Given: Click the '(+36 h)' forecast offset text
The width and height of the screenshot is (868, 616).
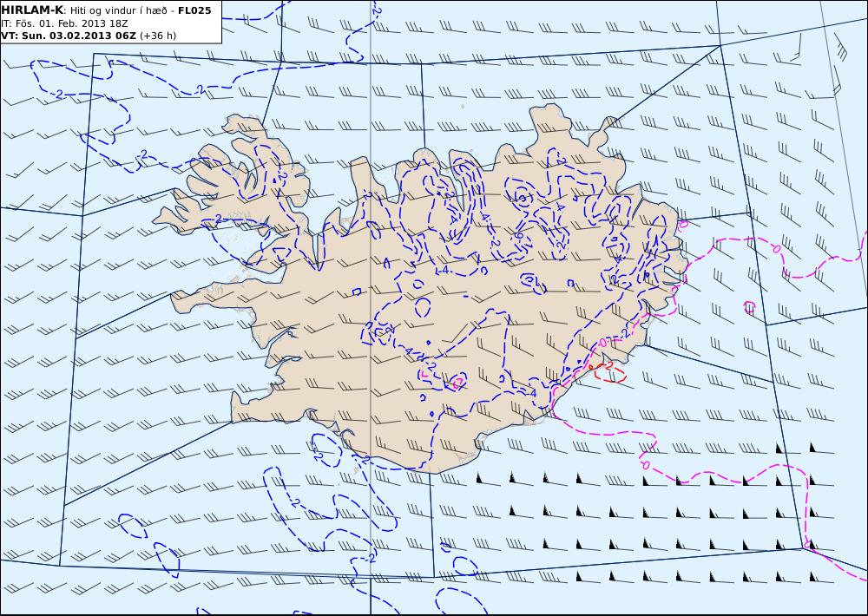Looking at the screenshot, I should [x=158, y=36].
